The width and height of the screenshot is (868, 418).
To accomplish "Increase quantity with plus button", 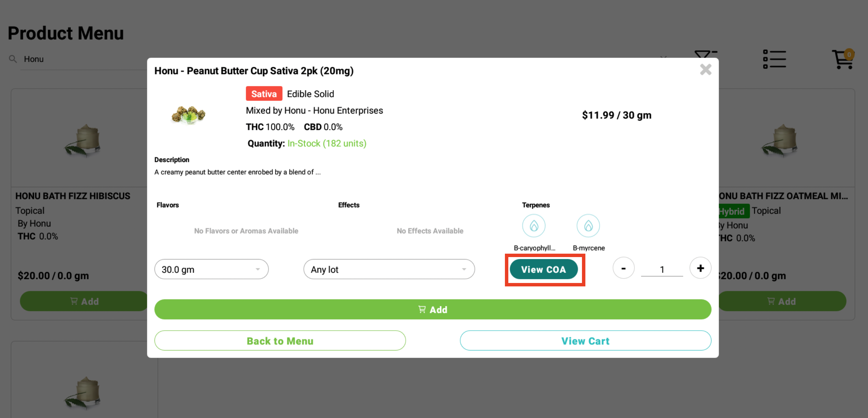I will point(700,268).
